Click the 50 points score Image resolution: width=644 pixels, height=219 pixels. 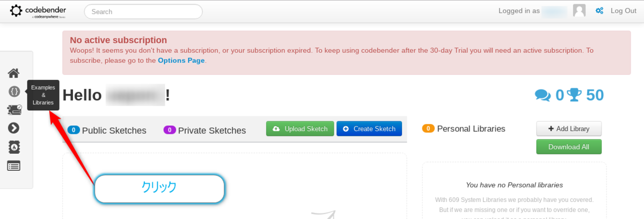click(595, 95)
